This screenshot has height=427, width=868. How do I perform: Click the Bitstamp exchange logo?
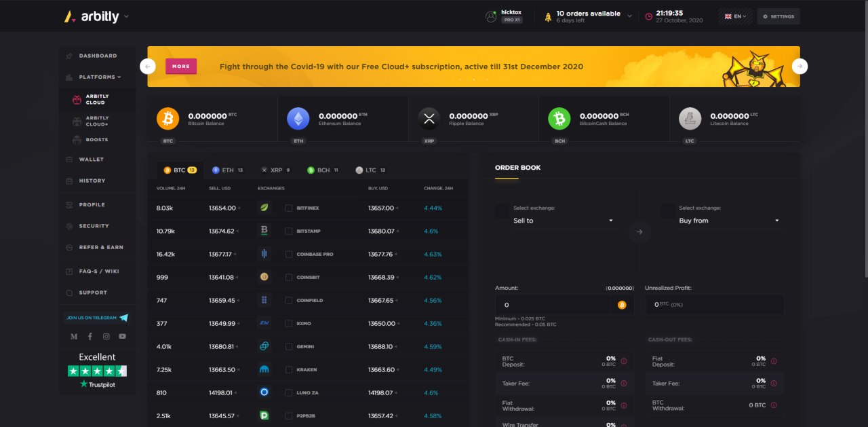[x=264, y=231]
